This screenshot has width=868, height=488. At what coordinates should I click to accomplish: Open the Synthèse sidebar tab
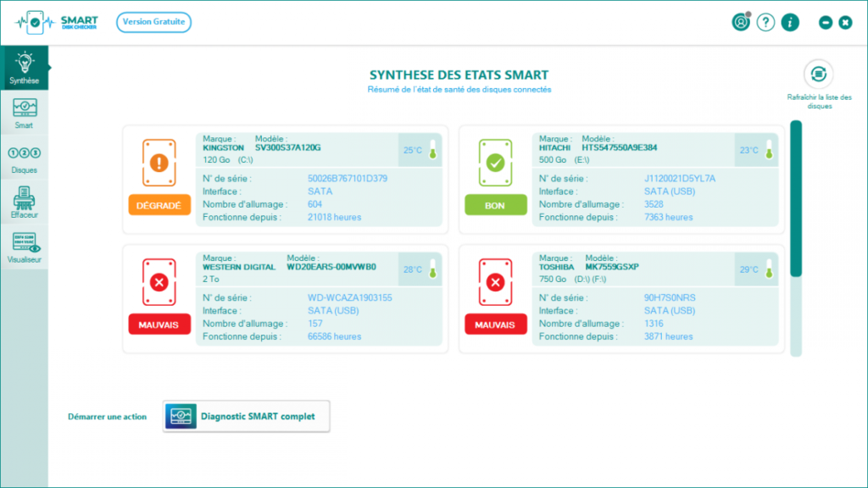(25, 68)
